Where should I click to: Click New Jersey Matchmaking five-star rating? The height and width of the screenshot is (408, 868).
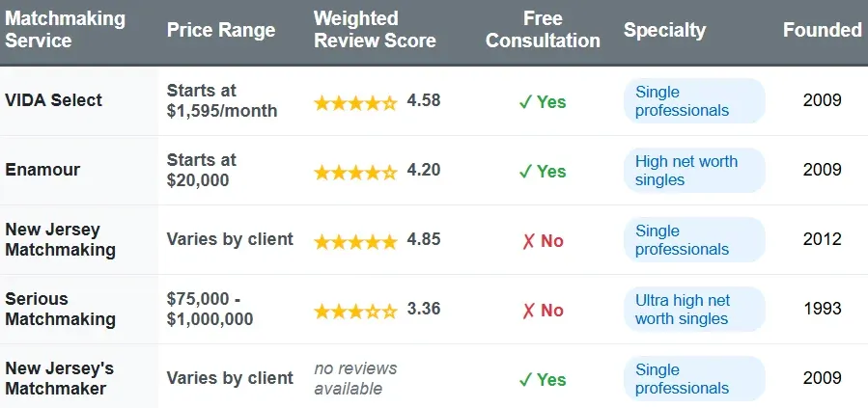[x=355, y=241]
